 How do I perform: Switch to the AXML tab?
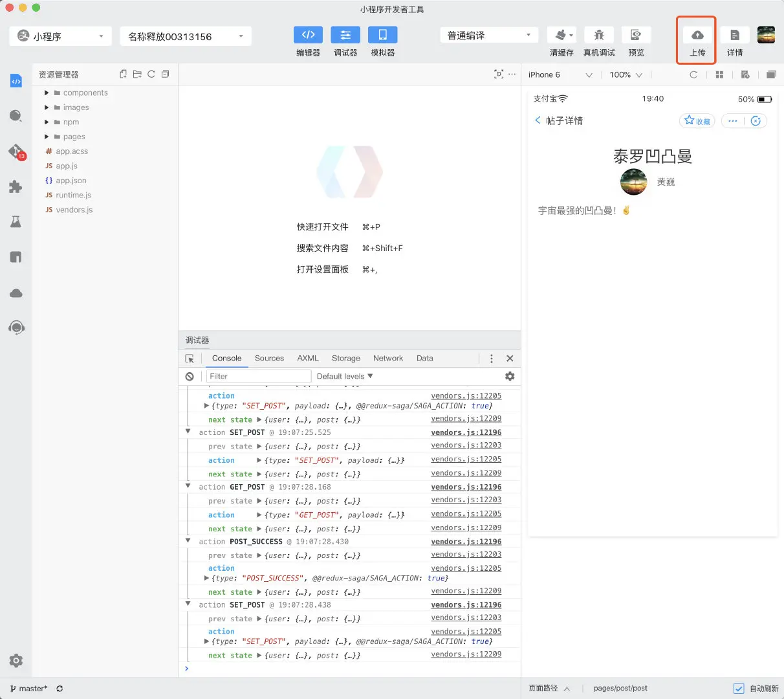pyautogui.click(x=308, y=358)
